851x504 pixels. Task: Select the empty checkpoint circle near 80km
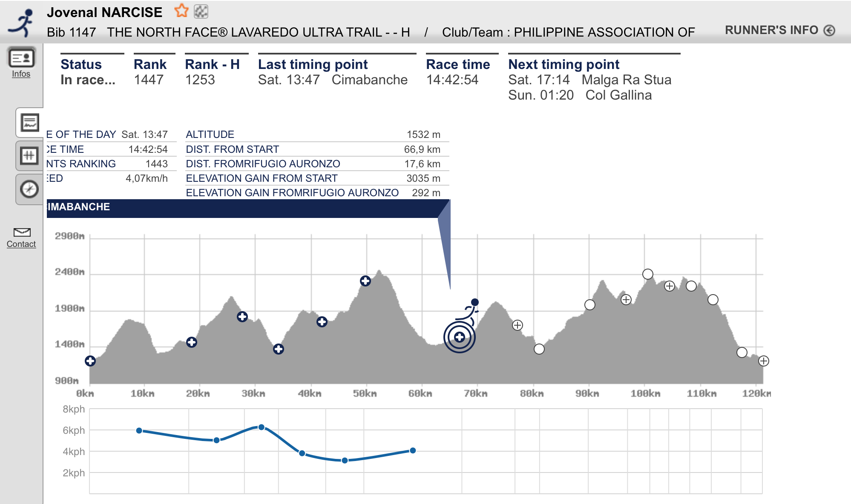[x=539, y=349]
